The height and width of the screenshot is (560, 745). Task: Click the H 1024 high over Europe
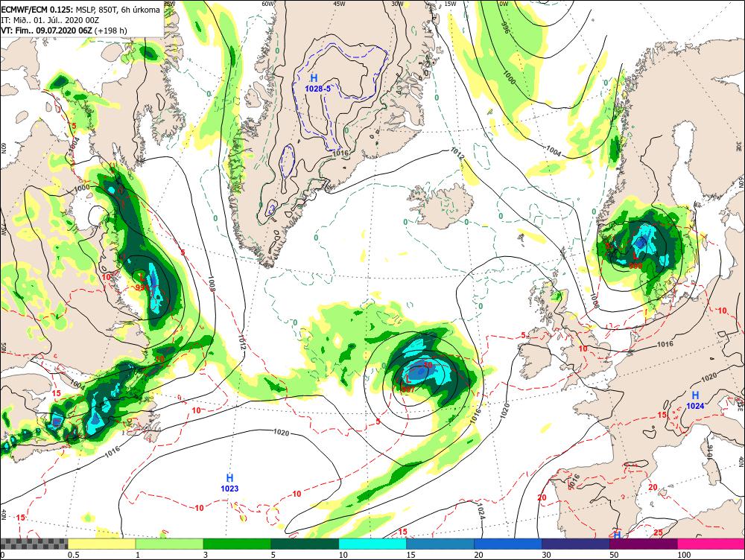pyautogui.click(x=695, y=400)
